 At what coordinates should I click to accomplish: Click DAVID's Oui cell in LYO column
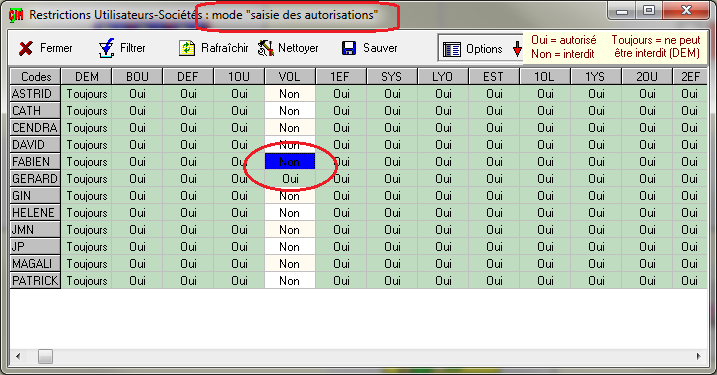pyautogui.click(x=443, y=145)
